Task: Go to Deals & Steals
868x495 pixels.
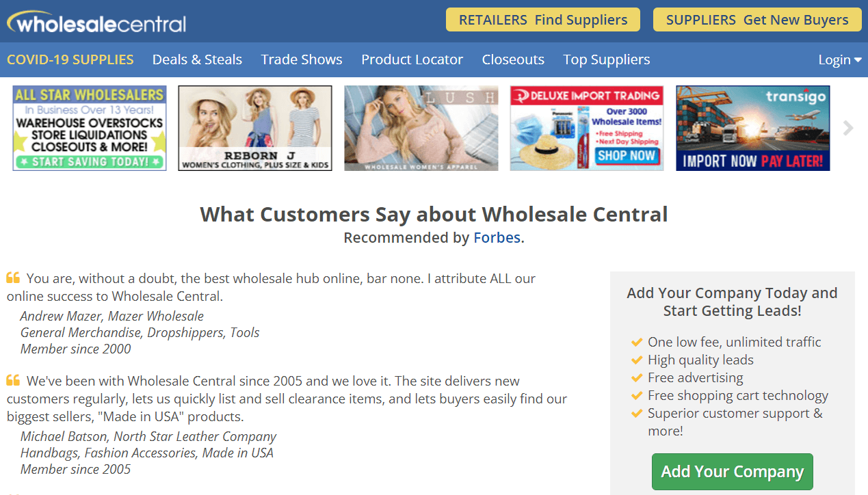Action: coord(197,59)
